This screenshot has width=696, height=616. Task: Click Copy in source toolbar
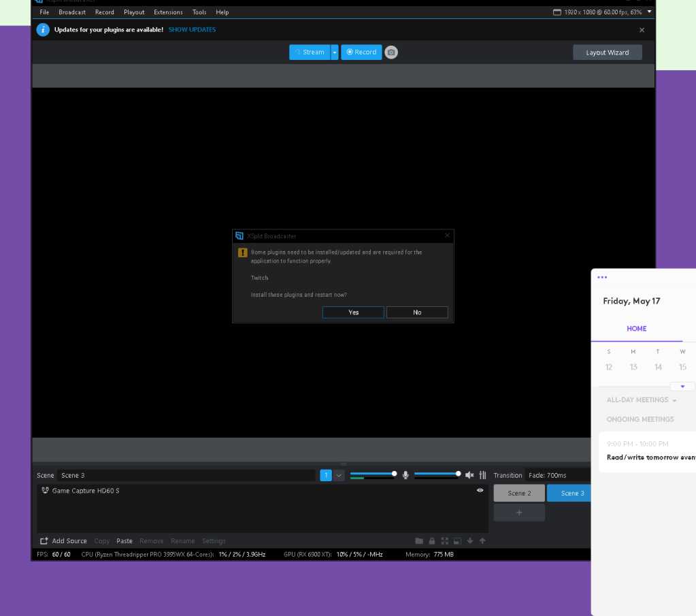click(101, 541)
